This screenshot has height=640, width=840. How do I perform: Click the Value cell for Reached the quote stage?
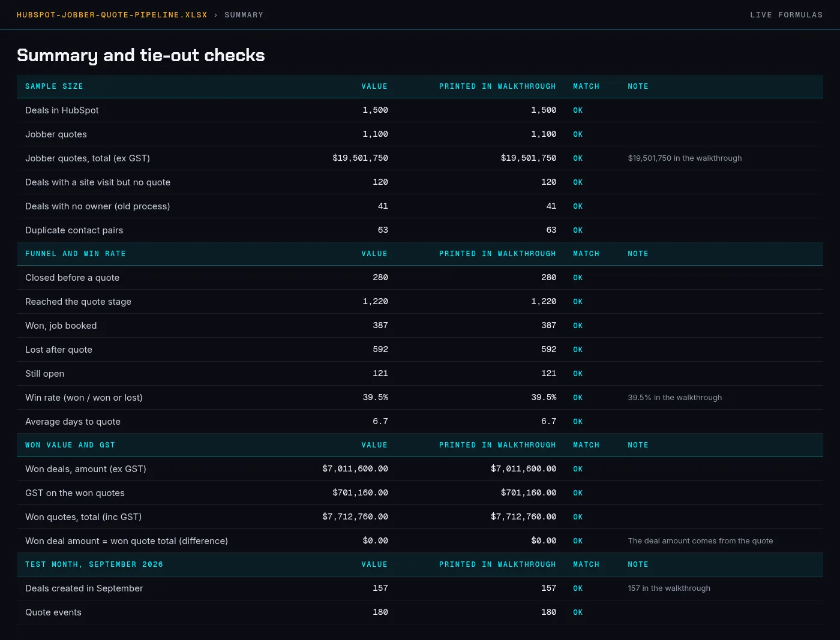[x=376, y=302]
